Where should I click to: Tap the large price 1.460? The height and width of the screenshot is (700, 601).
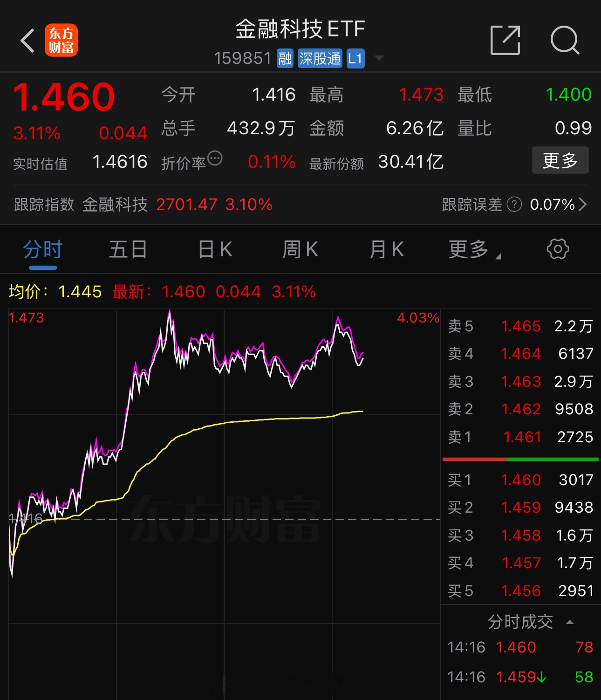click(x=64, y=97)
